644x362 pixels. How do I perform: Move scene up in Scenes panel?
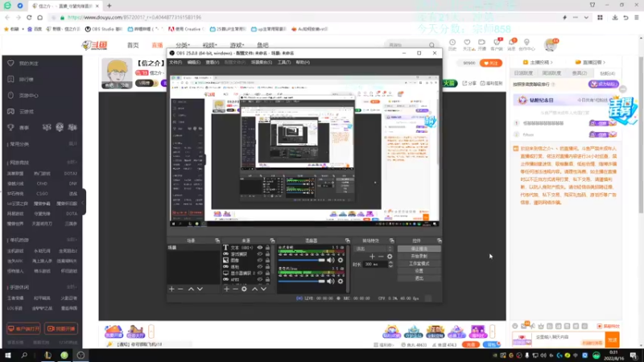[191, 289]
